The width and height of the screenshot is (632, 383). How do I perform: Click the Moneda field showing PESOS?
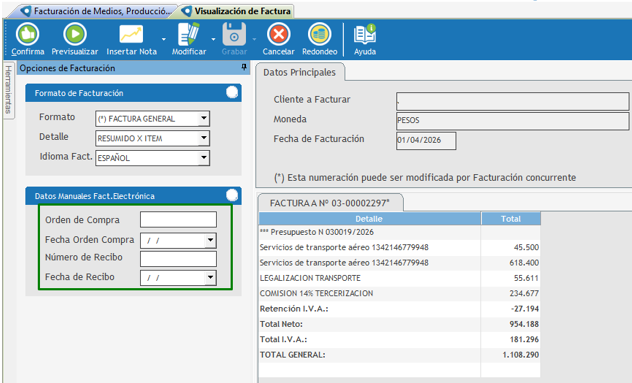click(x=512, y=121)
